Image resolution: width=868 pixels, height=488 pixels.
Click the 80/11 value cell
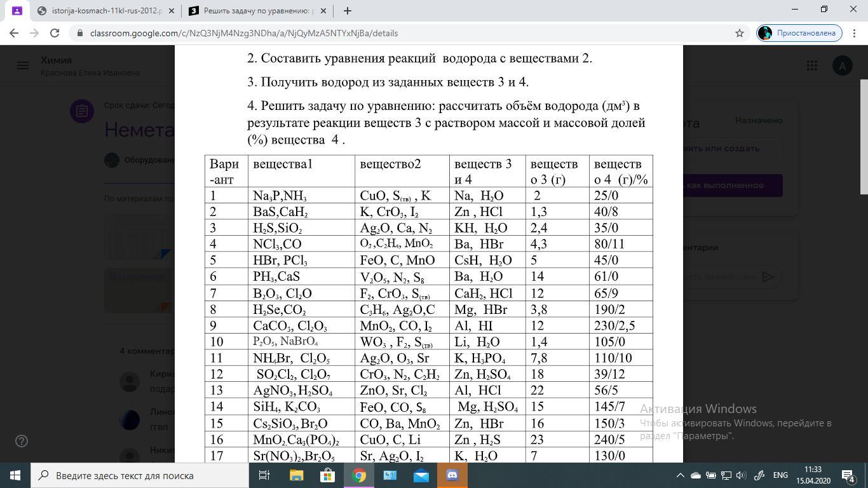pos(621,244)
